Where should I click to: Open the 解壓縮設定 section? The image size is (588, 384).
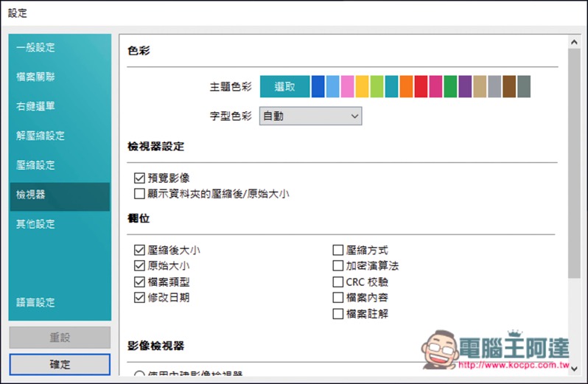[x=60, y=136]
